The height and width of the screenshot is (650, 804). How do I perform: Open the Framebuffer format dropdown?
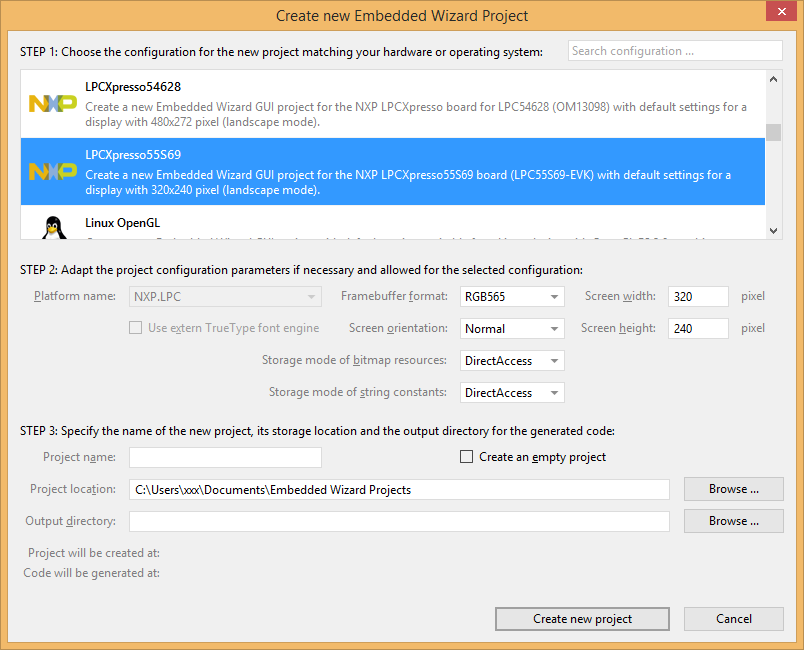(x=512, y=297)
